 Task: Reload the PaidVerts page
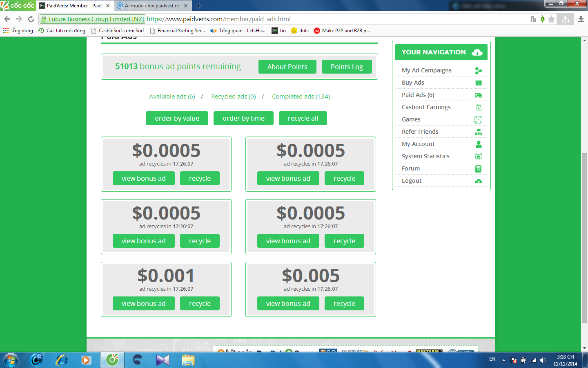click(x=31, y=19)
